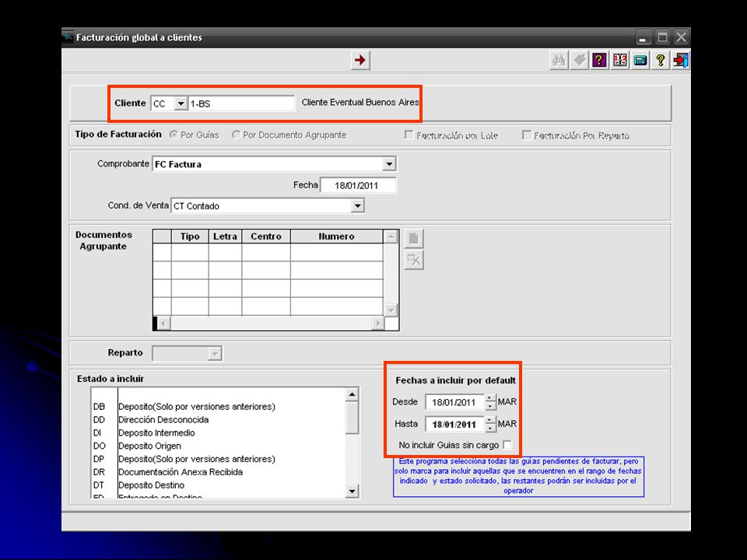
Task: Expand the Comprobante FC Factura dropdown
Action: [389, 164]
